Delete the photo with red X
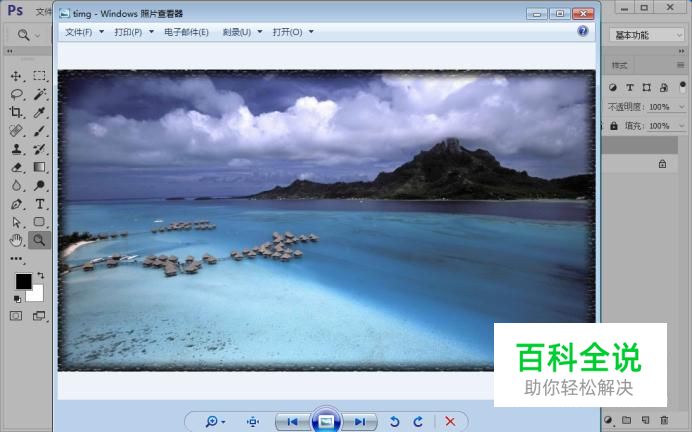 click(450, 421)
